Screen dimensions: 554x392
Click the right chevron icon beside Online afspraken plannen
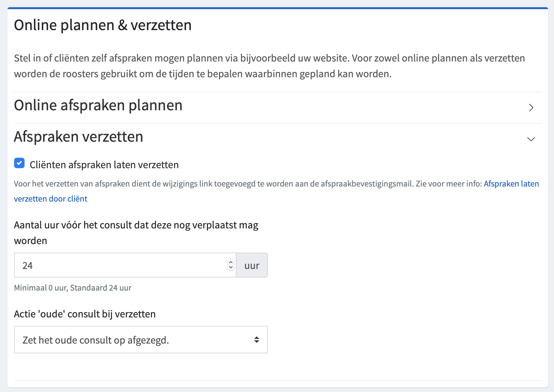[531, 108]
